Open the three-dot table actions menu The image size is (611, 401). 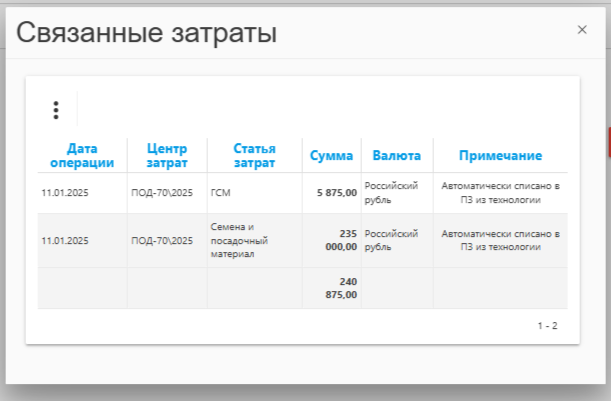click(x=56, y=110)
